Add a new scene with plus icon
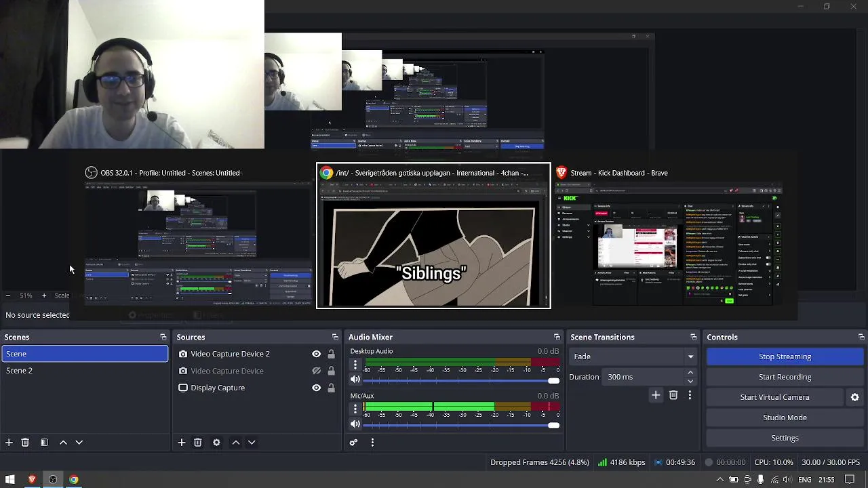868x488 pixels. coord(9,443)
